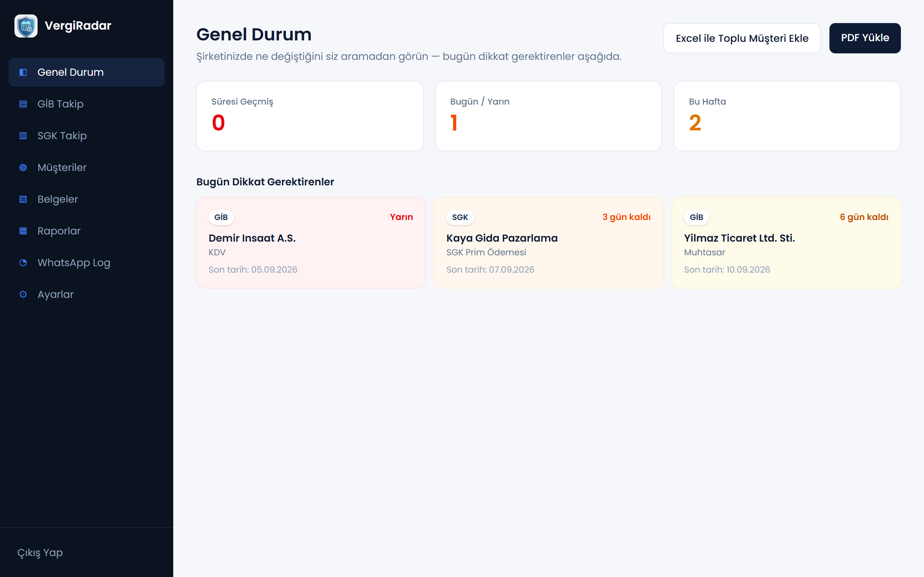The image size is (924, 577).
Task: Click the Belgeler hatched icon
Action: click(x=23, y=199)
